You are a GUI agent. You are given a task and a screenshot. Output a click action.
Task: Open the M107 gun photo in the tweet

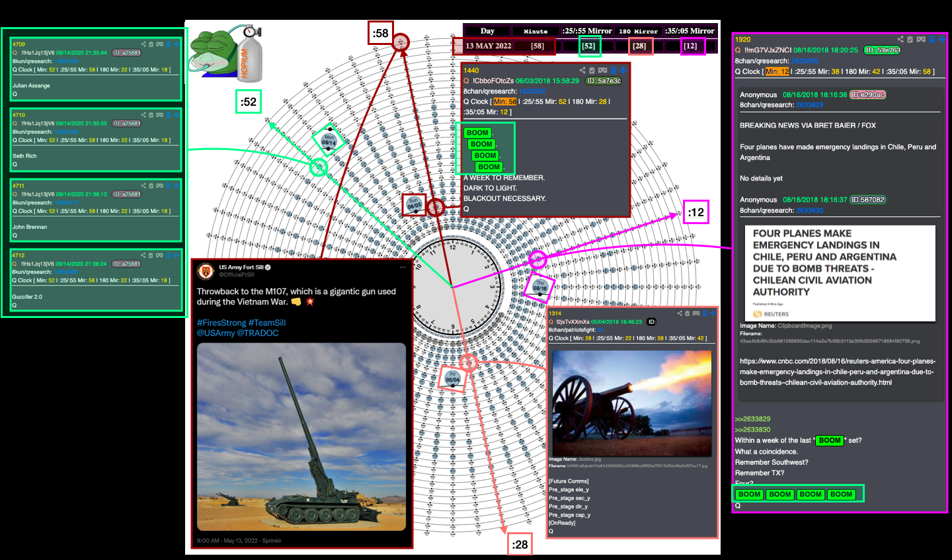tap(301, 436)
